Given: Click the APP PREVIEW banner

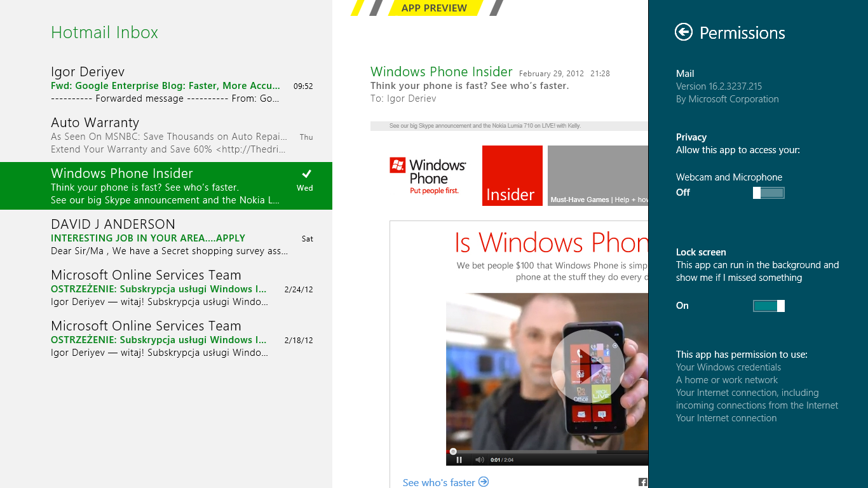Looking at the screenshot, I should pyautogui.click(x=434, y=8).
